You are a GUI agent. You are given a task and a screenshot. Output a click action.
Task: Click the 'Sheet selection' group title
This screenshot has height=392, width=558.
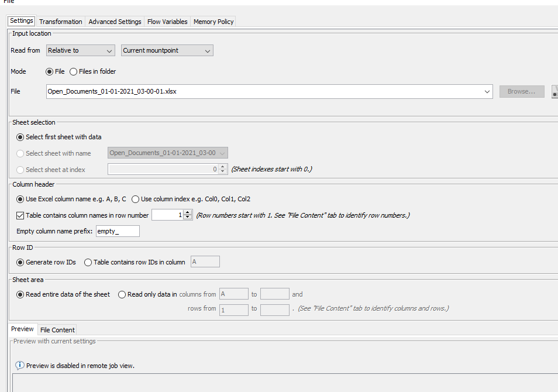34,122
